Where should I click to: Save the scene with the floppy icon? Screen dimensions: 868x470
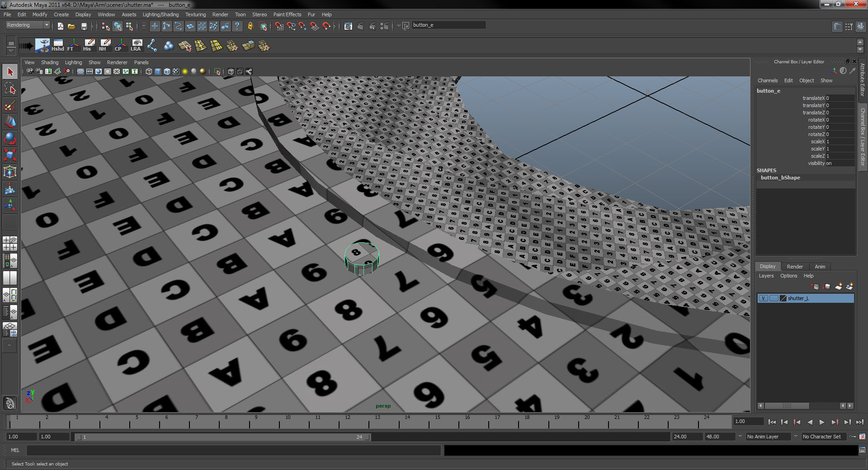[84, 26]
